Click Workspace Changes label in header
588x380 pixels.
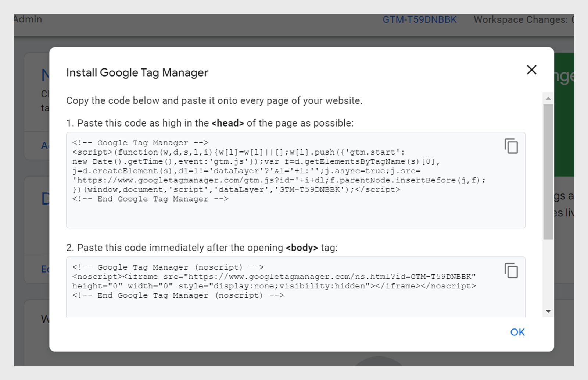[523, 19]
